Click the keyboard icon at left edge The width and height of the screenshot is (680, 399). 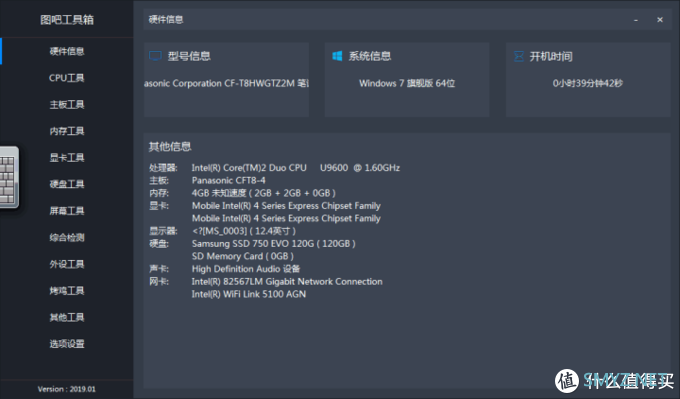tap(9, 177)
